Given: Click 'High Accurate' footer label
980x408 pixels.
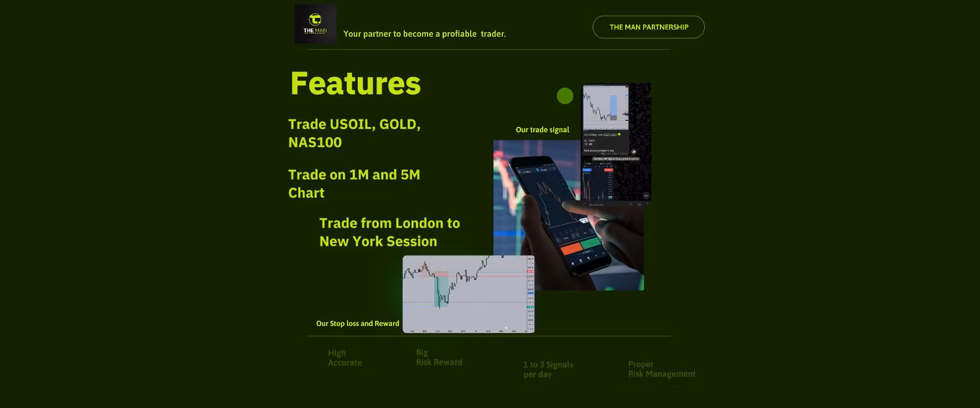Looking at the screenshot, I should (345, 358).
